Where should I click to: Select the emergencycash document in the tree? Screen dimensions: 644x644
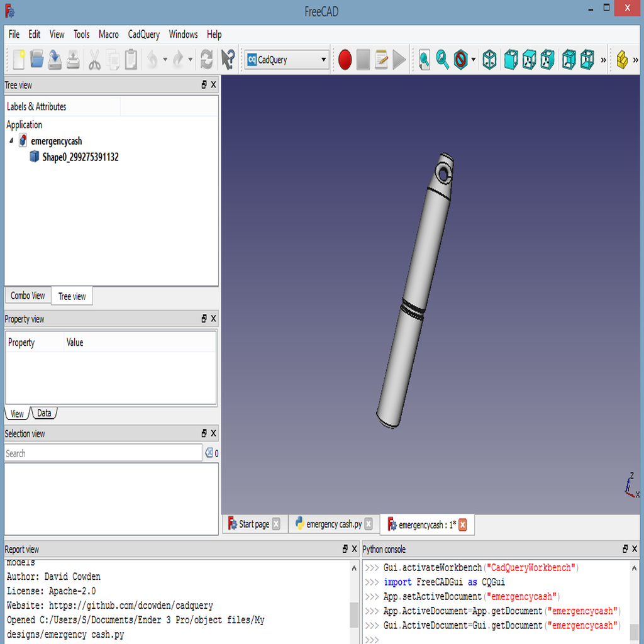pyautogui.click(x=57, y=141)
